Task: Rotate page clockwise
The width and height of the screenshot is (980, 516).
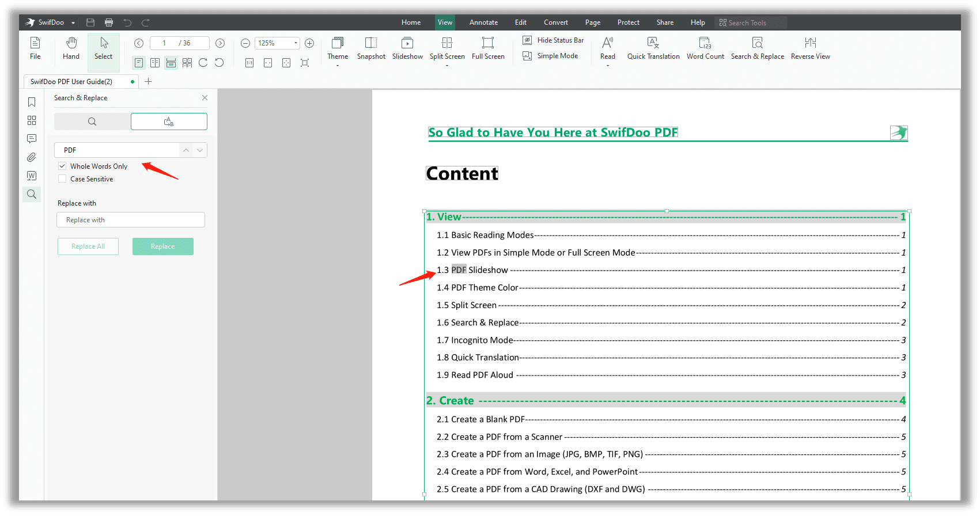Action: click(203, 63)
